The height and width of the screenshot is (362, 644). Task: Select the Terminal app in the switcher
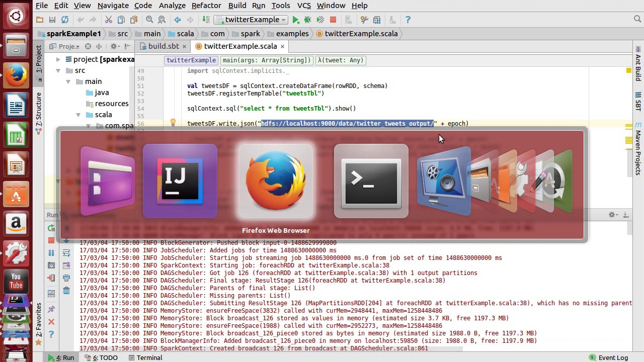371,181
